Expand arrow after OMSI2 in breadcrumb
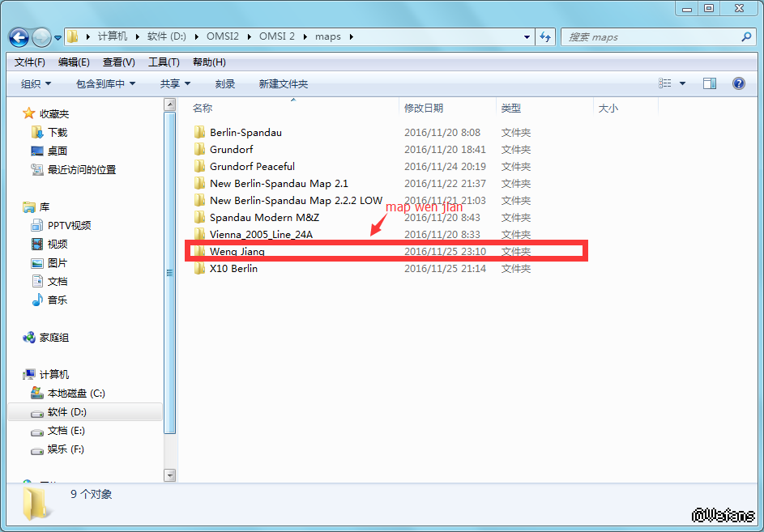 click(249, 36)
